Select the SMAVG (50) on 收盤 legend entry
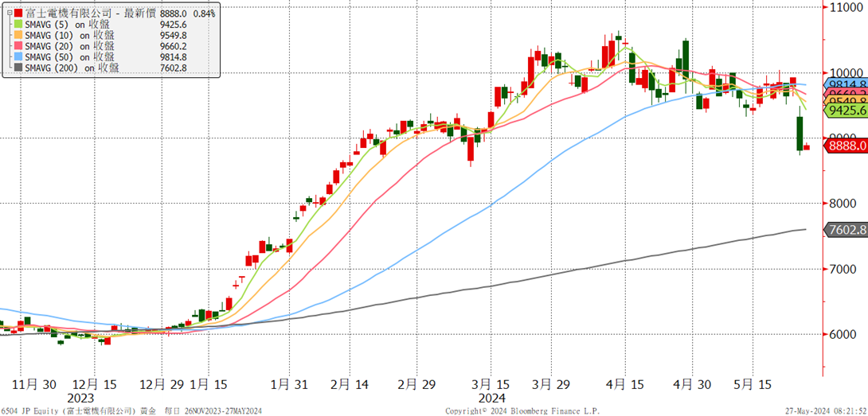The image size is (868, 416). coord(70,57)
